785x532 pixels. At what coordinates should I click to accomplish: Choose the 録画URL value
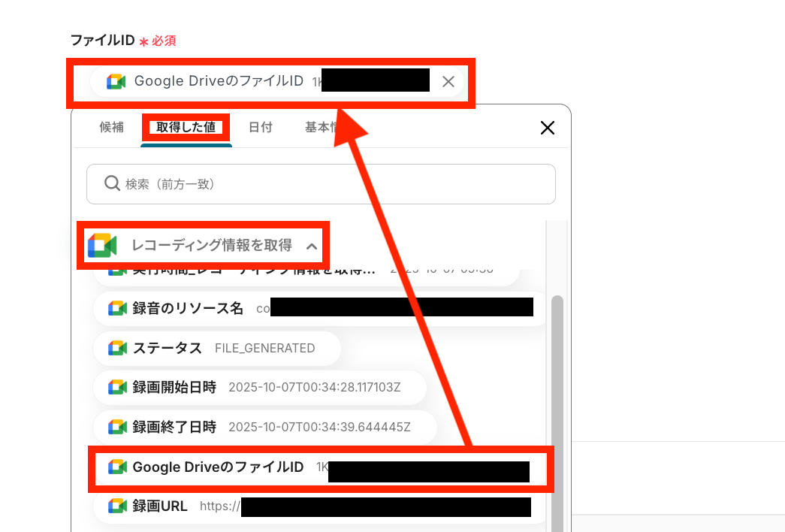321,506
